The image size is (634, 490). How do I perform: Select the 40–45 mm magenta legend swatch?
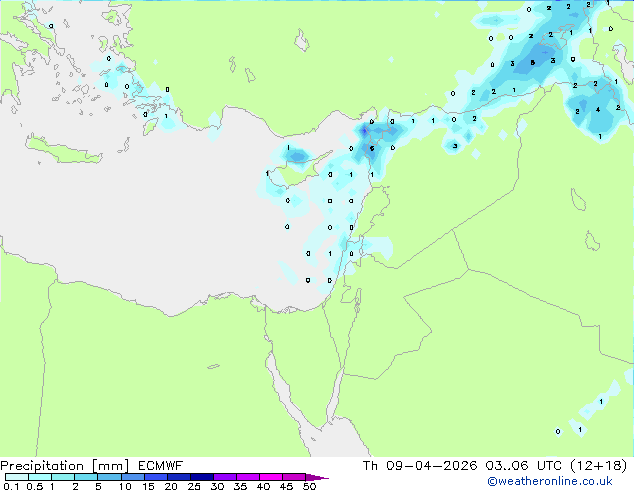pos(271,477)
